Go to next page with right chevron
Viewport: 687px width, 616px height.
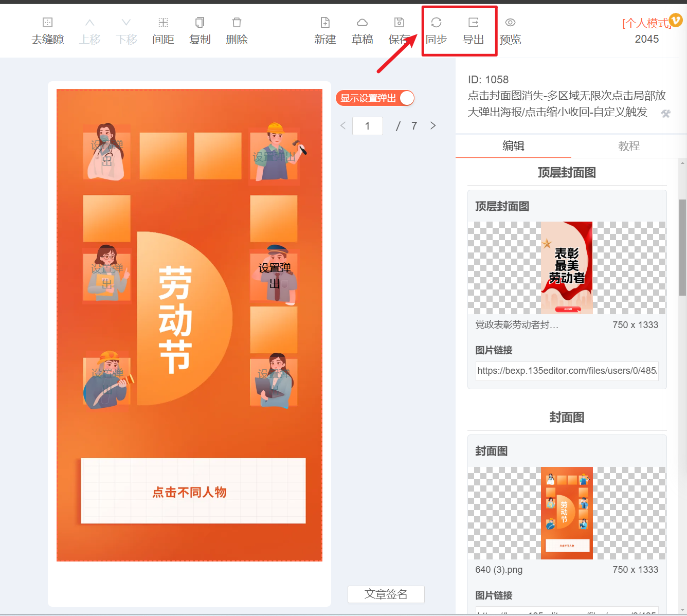tap(433, 125)
